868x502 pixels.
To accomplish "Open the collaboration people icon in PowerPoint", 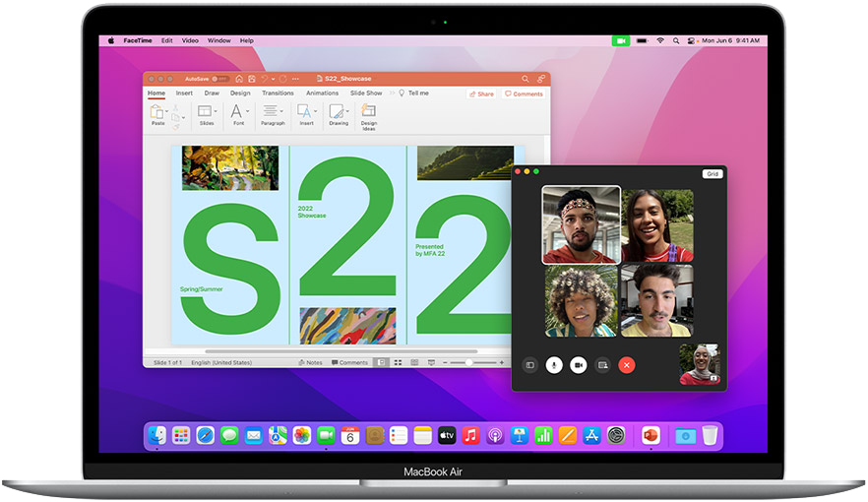I will click(540, 79).
